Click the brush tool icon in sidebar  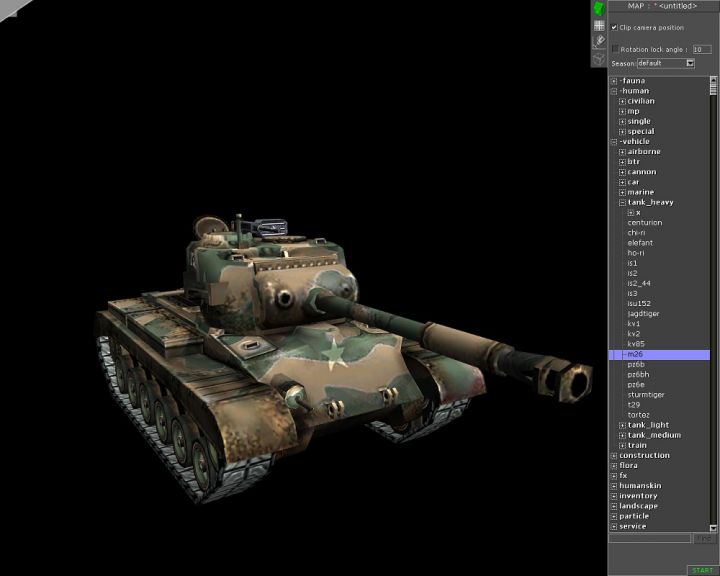click(x=599, y=42)
